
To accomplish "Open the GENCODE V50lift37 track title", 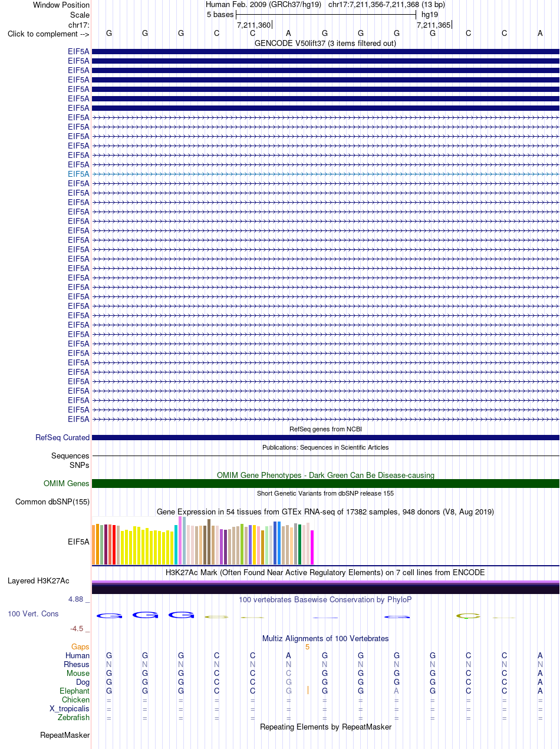I will click(x=325, y=43).
